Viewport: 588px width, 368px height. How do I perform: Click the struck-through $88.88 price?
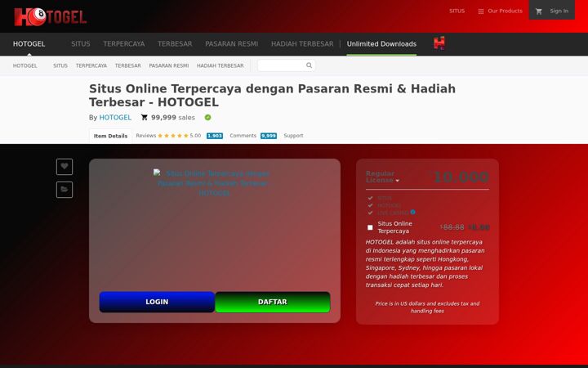pos(452,227)
